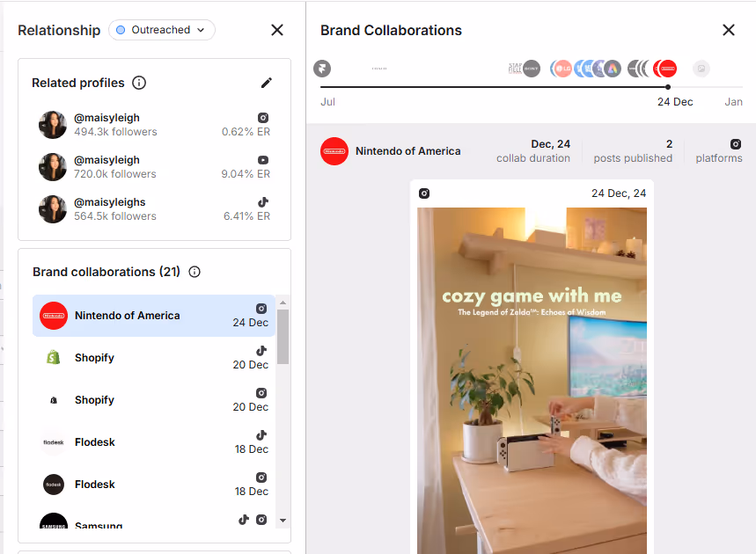
Task: Click the collaborations list scrollbar thumb
Action: 283,337
